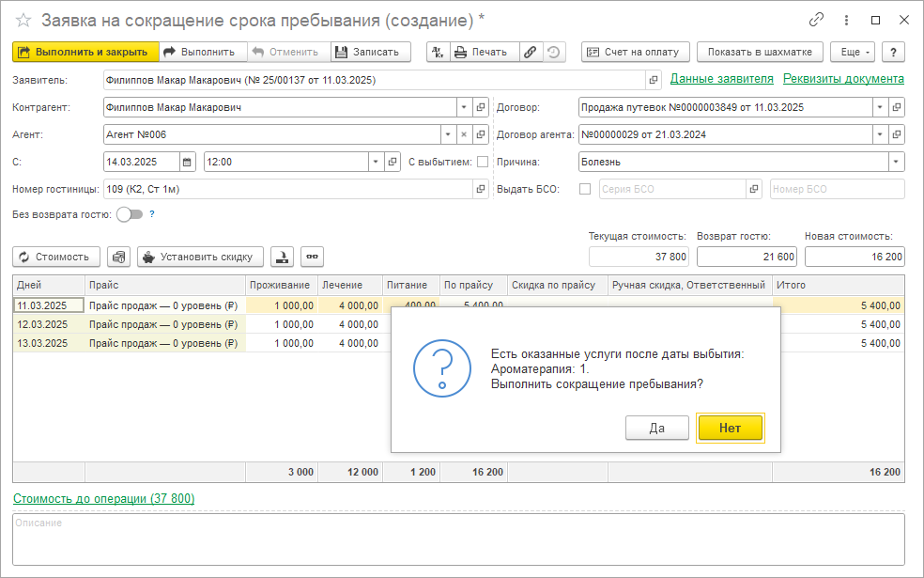The image size is (924, 578).
Task: Open the calendar picker for date 14.03.2025
Action: click(187, 162)
